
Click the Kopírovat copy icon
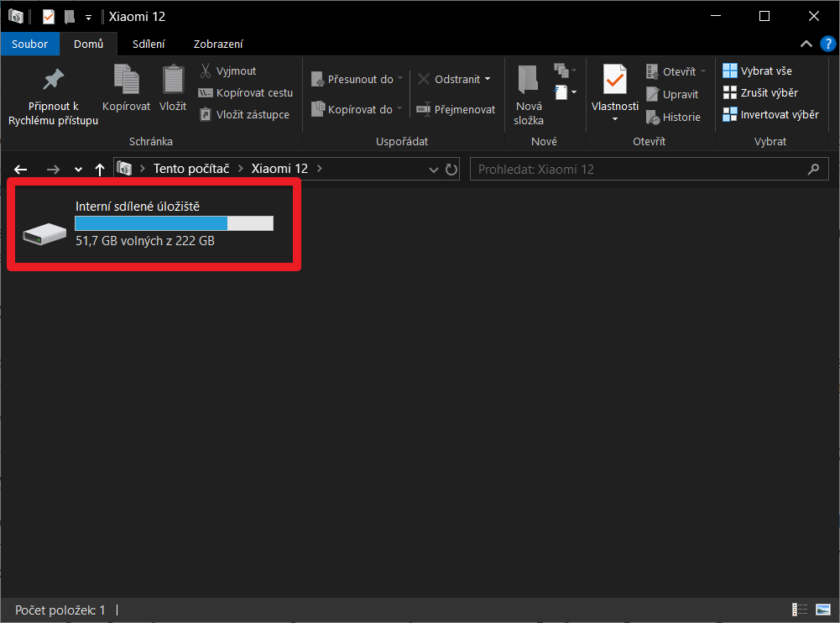(x=127, y=80)
